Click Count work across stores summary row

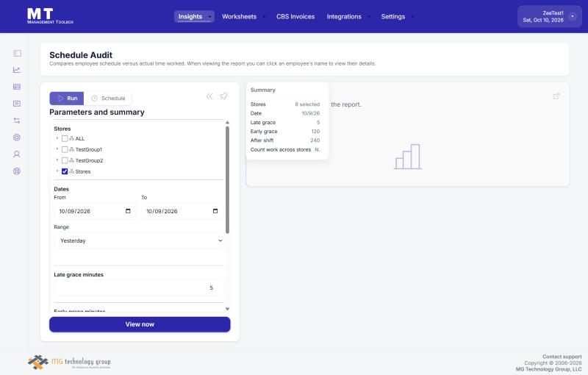pyautogui.click(x=285, y=149)
